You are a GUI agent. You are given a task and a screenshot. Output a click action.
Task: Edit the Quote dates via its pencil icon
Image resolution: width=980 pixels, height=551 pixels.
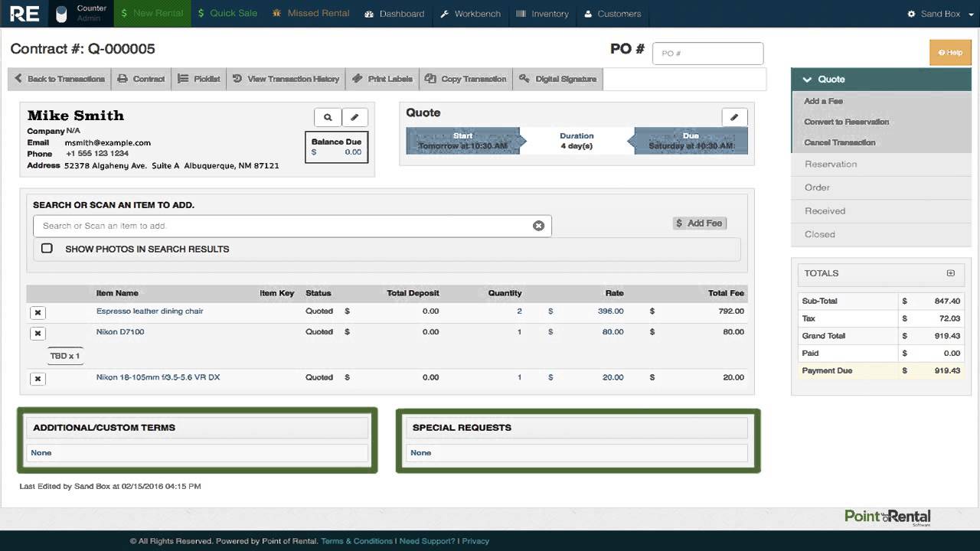734,116
